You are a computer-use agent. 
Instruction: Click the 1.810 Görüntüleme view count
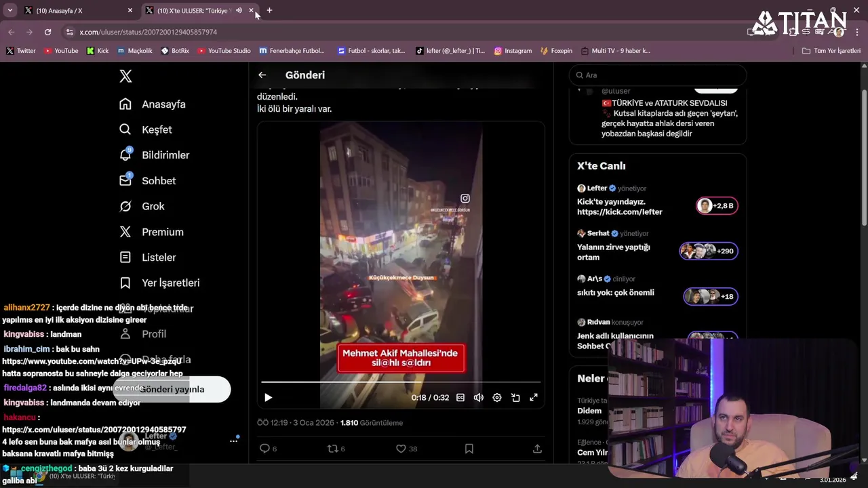pos(372,423)
